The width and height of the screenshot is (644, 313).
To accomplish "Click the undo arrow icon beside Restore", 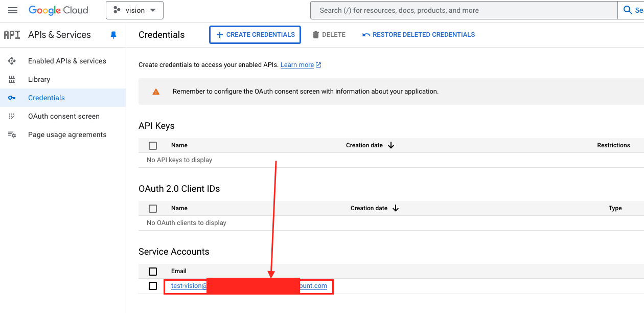I will tap(366, 35).
